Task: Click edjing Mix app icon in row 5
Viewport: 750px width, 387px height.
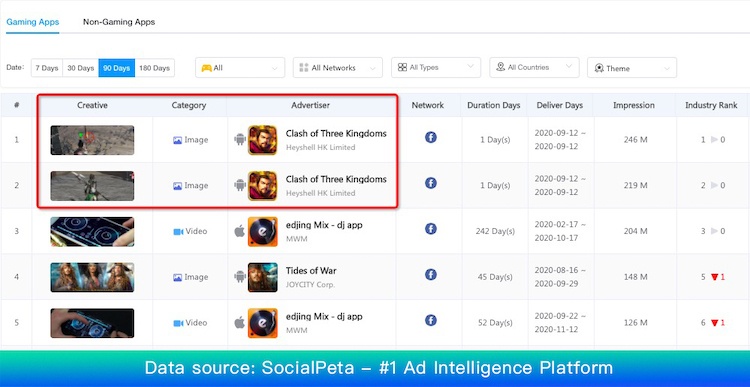Action: pos(263,323)
